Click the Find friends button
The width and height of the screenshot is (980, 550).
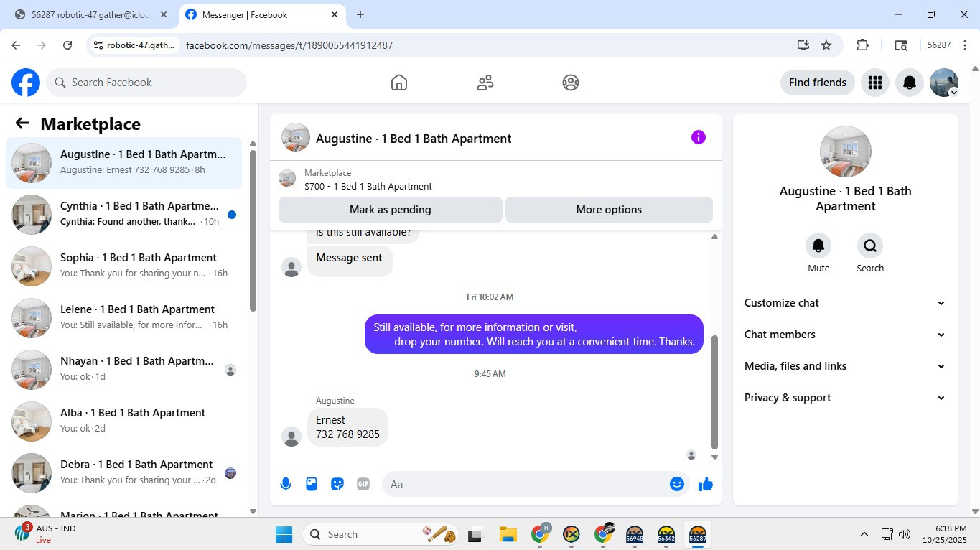(818, 83)
